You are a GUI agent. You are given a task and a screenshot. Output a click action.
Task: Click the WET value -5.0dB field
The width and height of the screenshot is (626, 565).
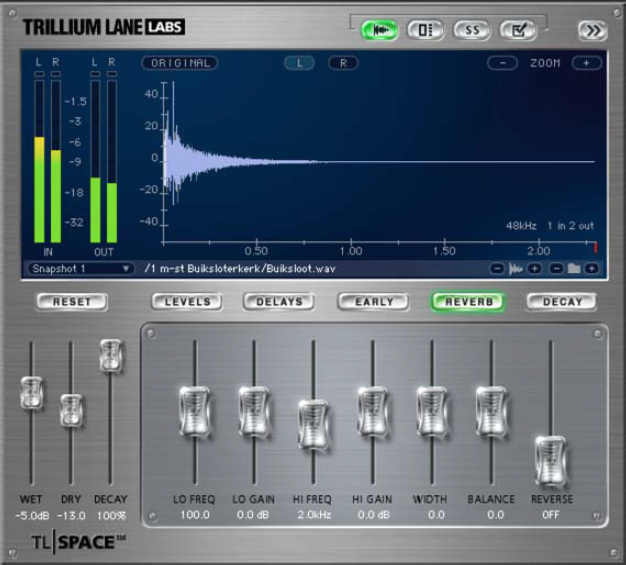pos(32,515)
